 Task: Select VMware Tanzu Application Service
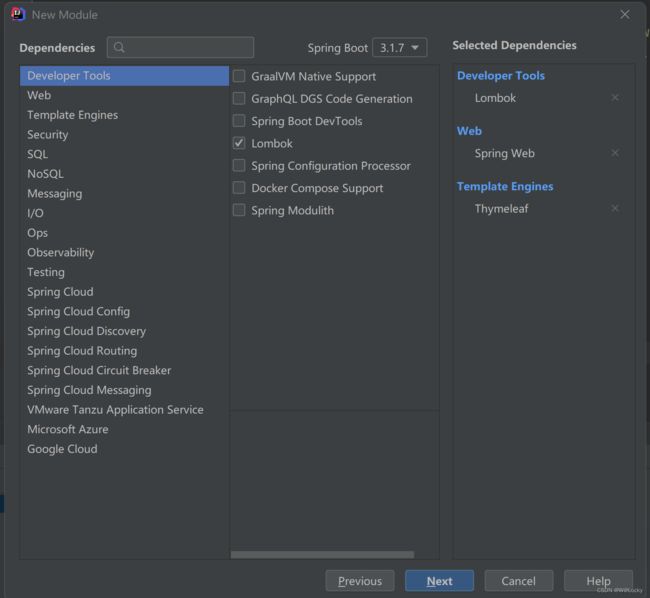pos(124,410)
